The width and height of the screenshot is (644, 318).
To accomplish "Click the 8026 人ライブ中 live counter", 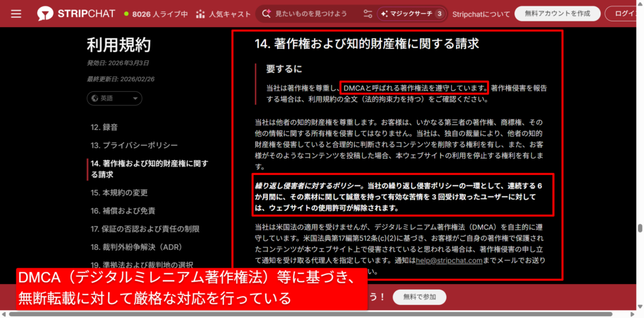I will [x=156, y=14].
